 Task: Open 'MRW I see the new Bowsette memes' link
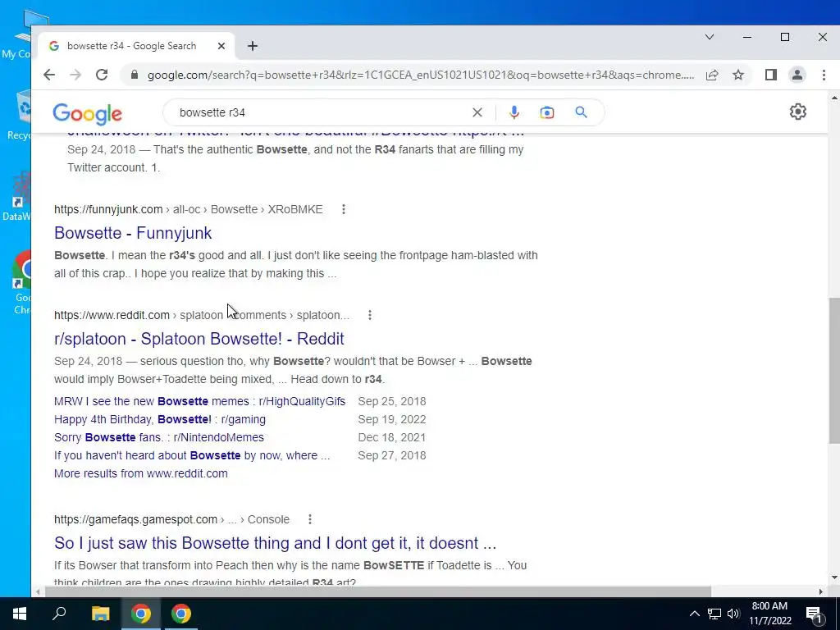tap(199, 401)
